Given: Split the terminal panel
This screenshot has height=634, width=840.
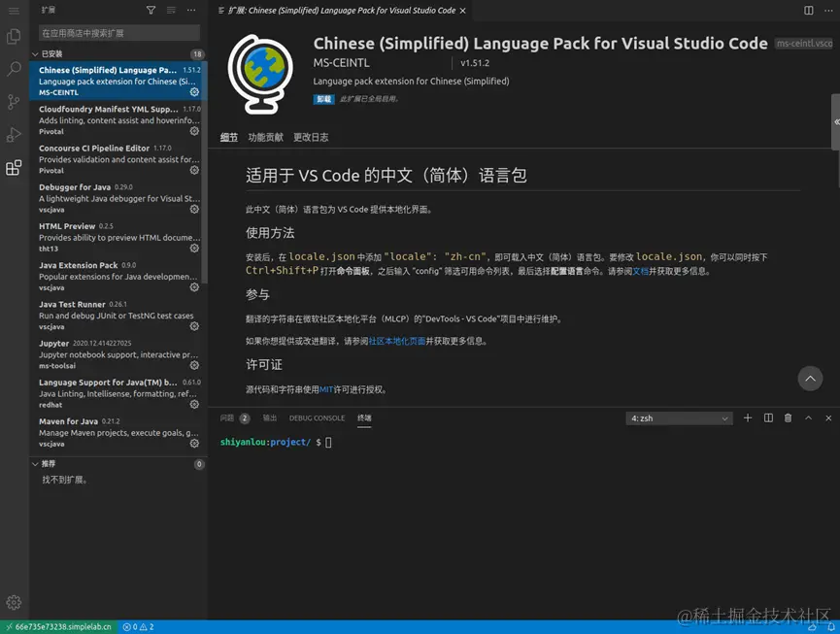Looking at the screenshot, I should (x=768, y=418).
